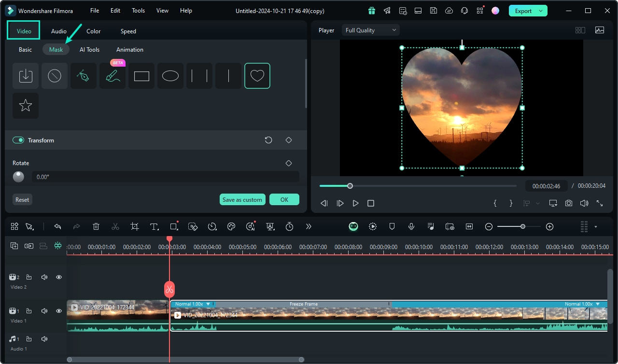618x364 pixels.
Task: Open last Normal 1.00x speed dropdown
Action: (x=598, y=304)
